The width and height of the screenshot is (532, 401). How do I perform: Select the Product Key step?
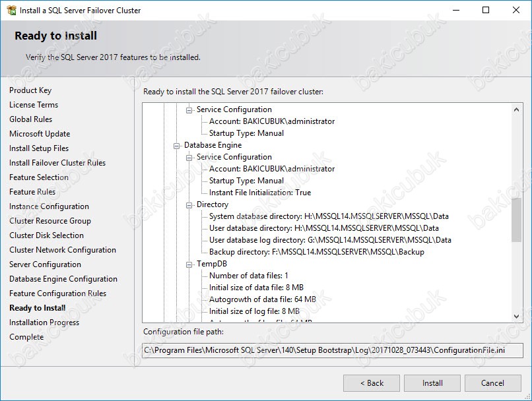coord(30,90)
